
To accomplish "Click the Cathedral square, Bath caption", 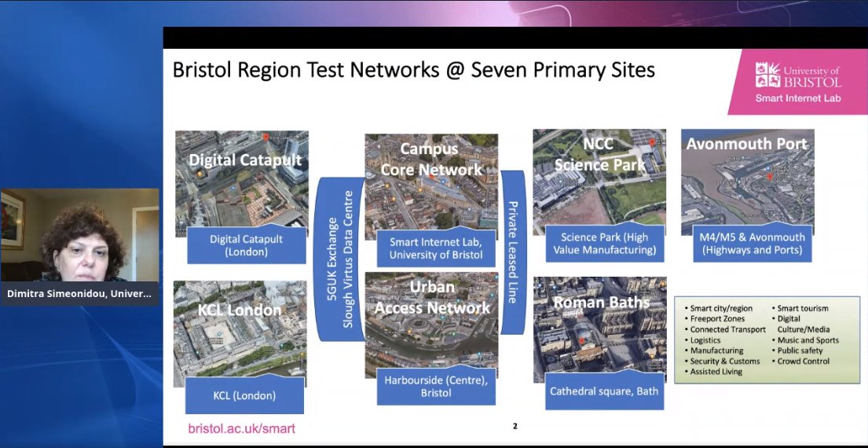I will point(605,391).
